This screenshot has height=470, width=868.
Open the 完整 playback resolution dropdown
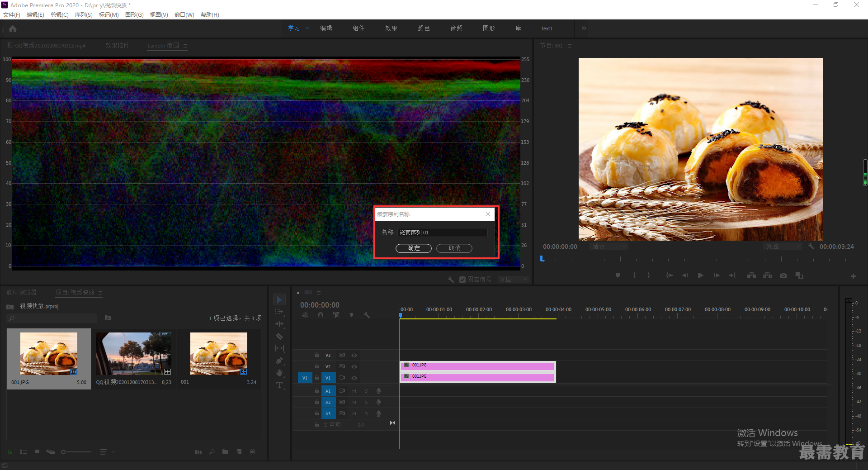[783, 246]
